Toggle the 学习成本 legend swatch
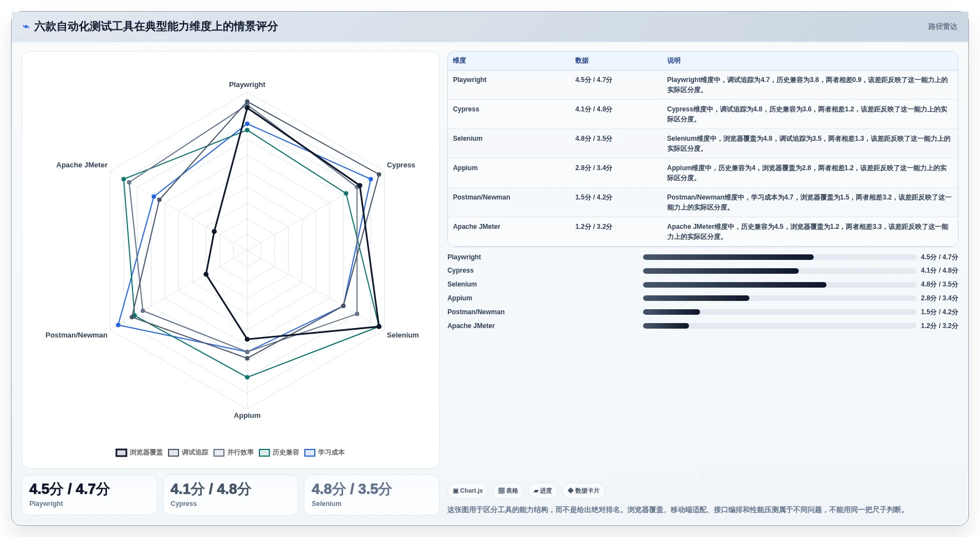 coord(310,453)
